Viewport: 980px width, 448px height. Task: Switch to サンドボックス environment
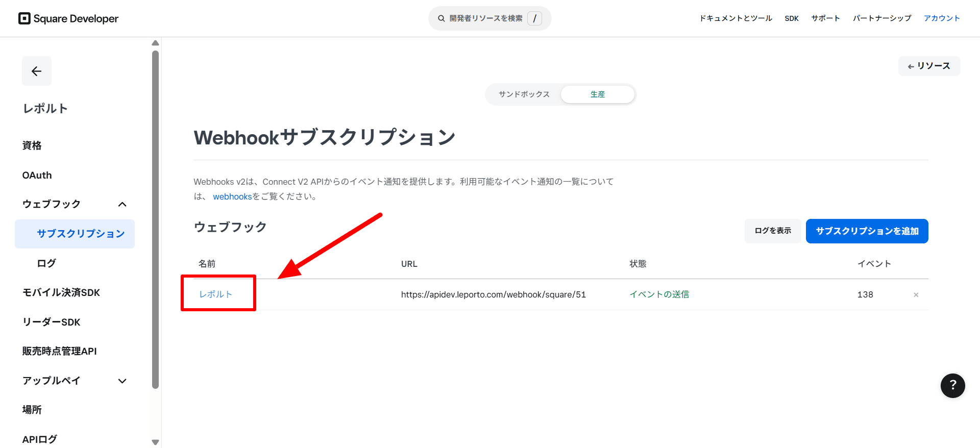point(524,94)
